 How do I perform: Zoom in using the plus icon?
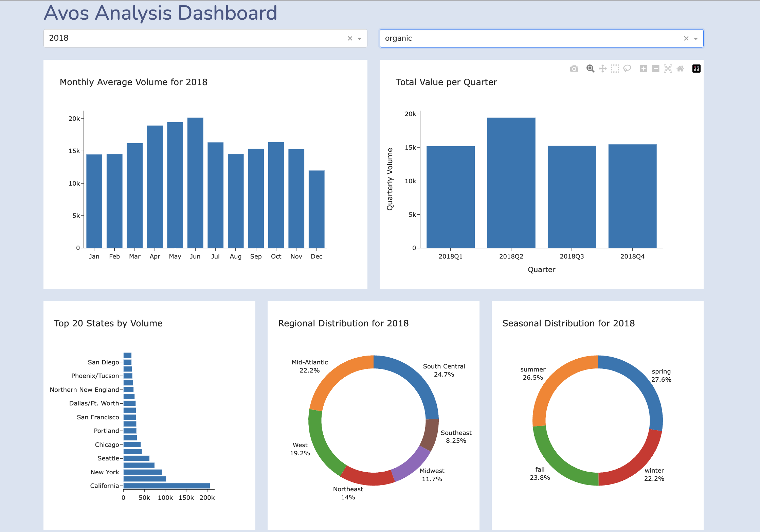(644, 69)
